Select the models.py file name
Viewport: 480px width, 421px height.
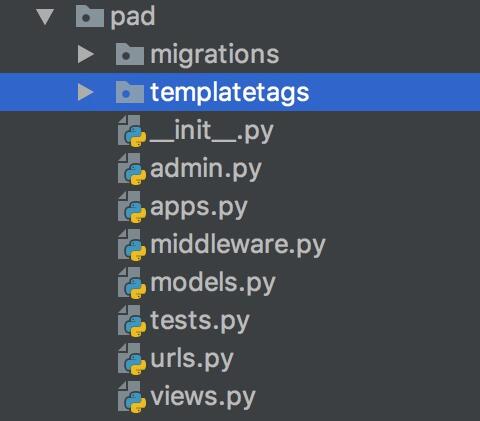pyautogui.click(x=213, y=283)
